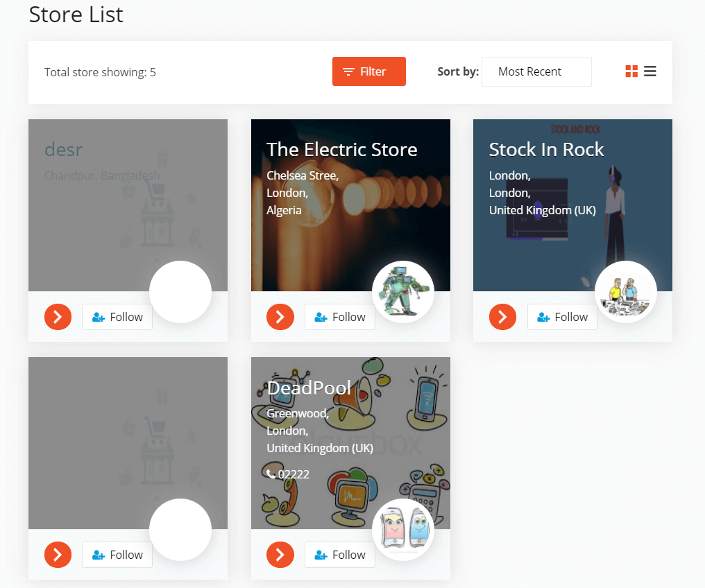Screen dimensions: 705x588
Task: Switch to grid view layout
Action: pyautogui.click(x=631, y=71)
